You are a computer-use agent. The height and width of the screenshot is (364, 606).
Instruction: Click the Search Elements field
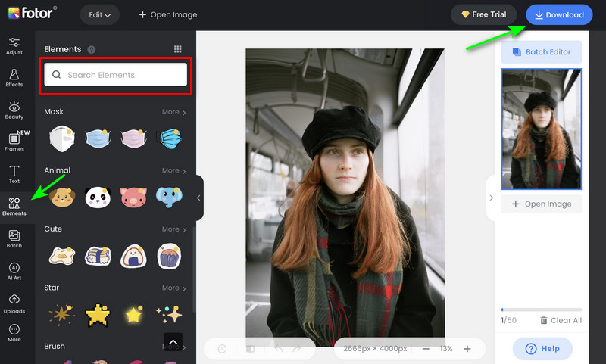[x=115, y=75]
